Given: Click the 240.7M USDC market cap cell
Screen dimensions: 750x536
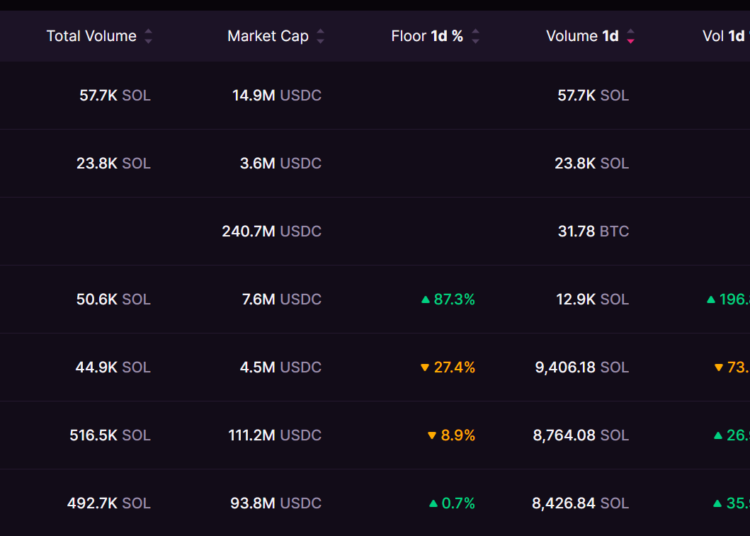Looking at the screenshot, I should coord(271,231).
